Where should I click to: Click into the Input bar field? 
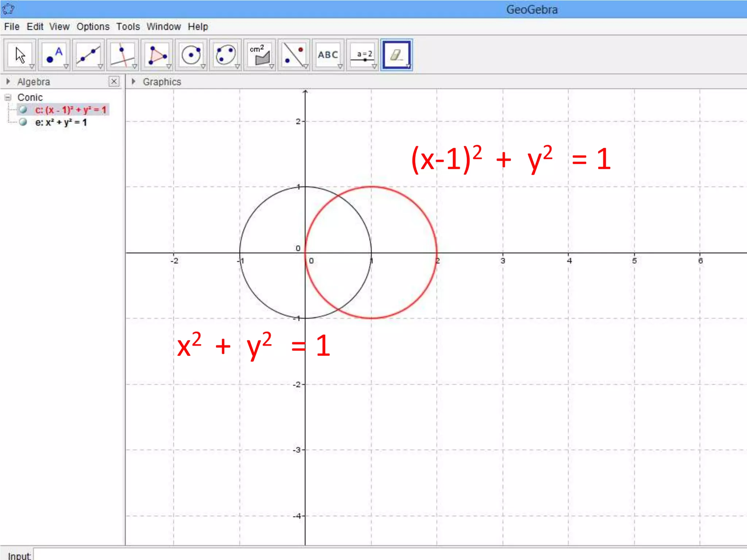click(365, 555)
